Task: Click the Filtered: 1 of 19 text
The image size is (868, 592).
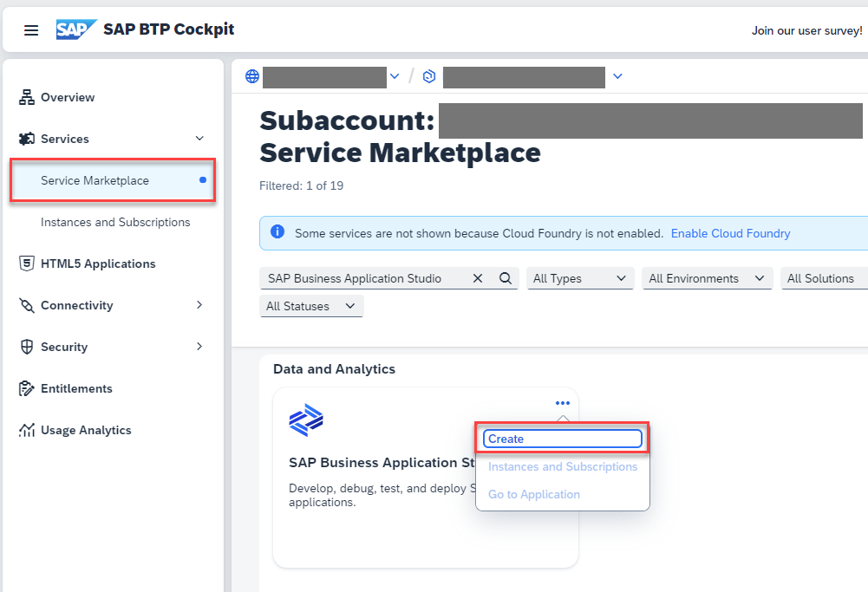Action: pyautogui.click(x=301, y=185)
